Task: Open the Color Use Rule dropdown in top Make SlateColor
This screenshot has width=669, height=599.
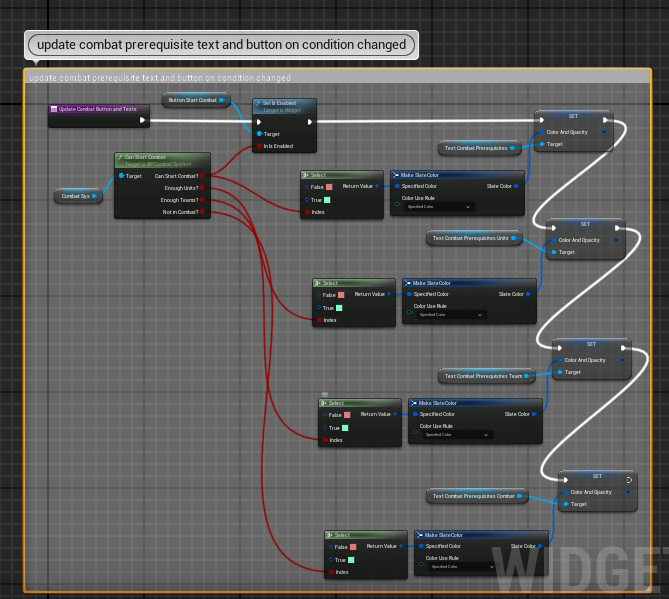Action: [x=439, y=207]
